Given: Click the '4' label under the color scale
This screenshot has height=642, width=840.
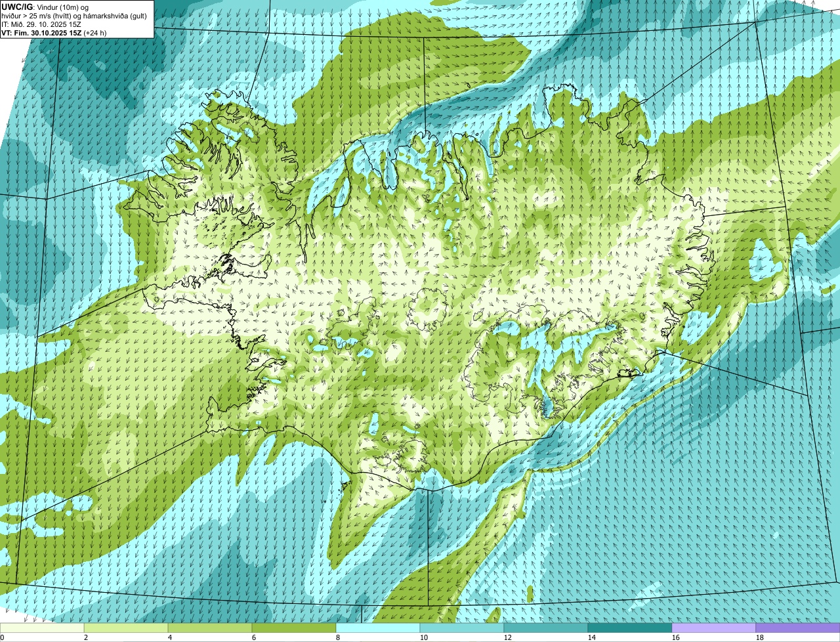Looking at the screenshot, I should [170, 637].
